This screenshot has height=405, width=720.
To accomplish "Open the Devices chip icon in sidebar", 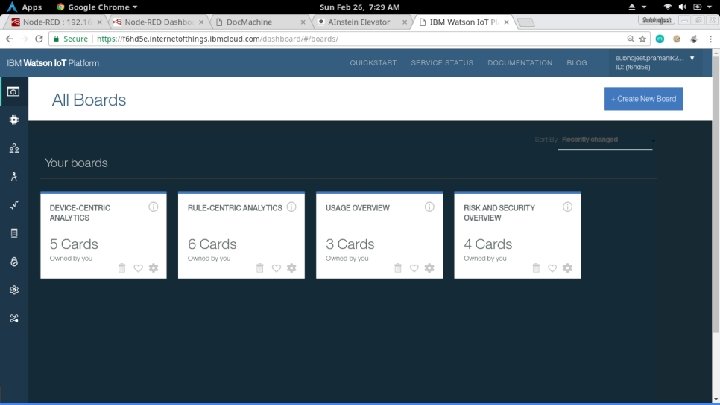I will 14,119.
